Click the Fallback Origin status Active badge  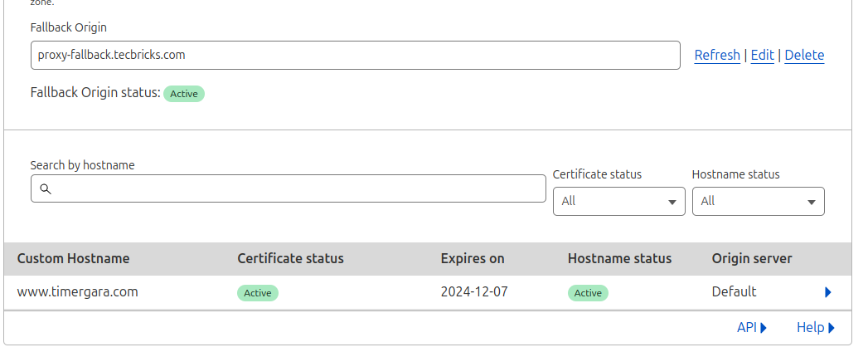184,94
